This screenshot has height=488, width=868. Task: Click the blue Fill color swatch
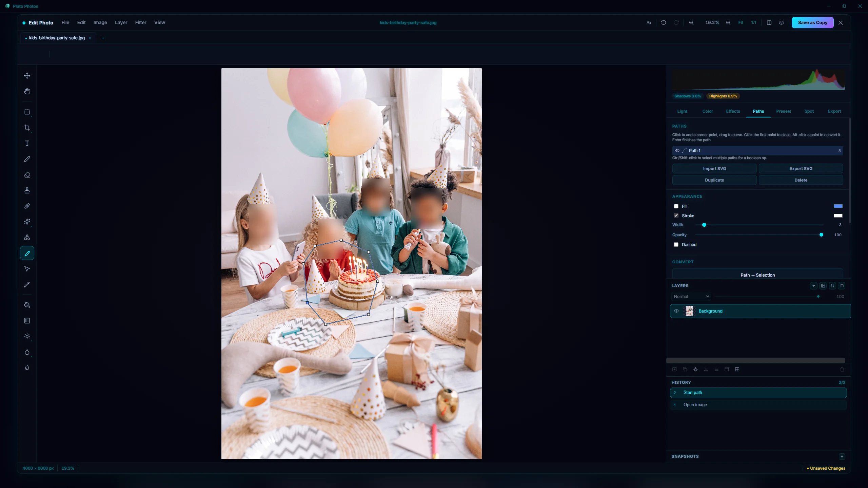[838, 206]
